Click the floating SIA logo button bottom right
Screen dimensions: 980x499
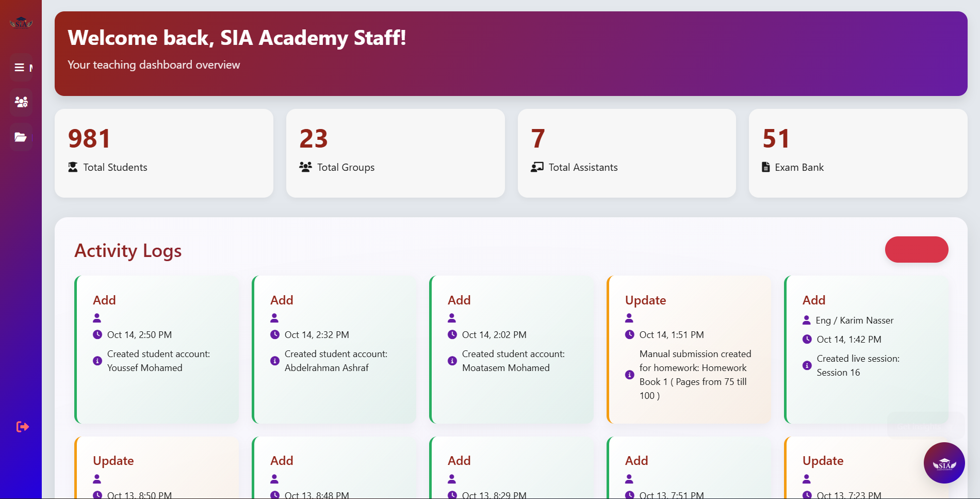pos(944,463)
